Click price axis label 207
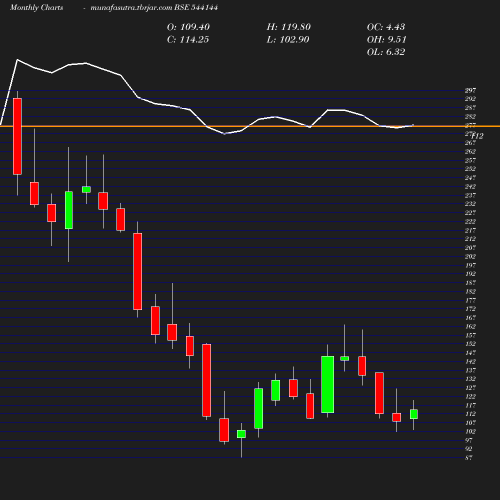Viewport: 500px width, 500px height. 470,248
